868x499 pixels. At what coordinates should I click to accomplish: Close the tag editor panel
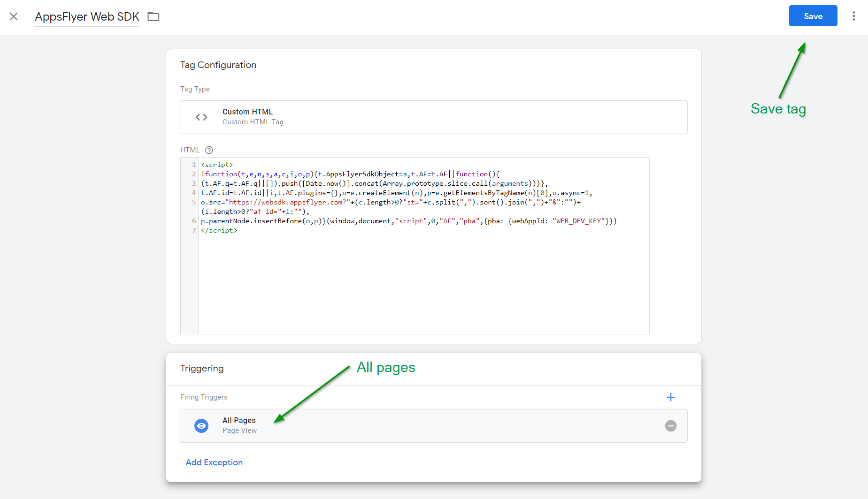(14, 17)
